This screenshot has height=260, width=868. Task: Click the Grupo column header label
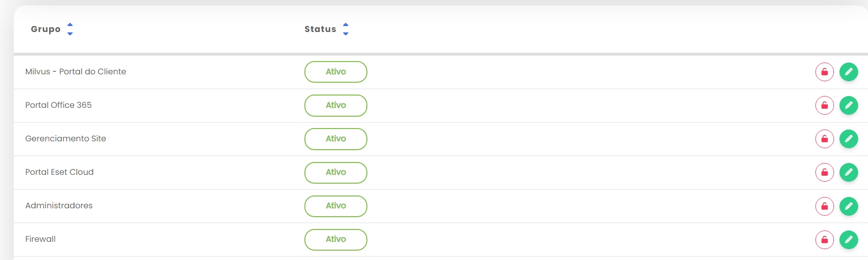[x=46, y=29]
